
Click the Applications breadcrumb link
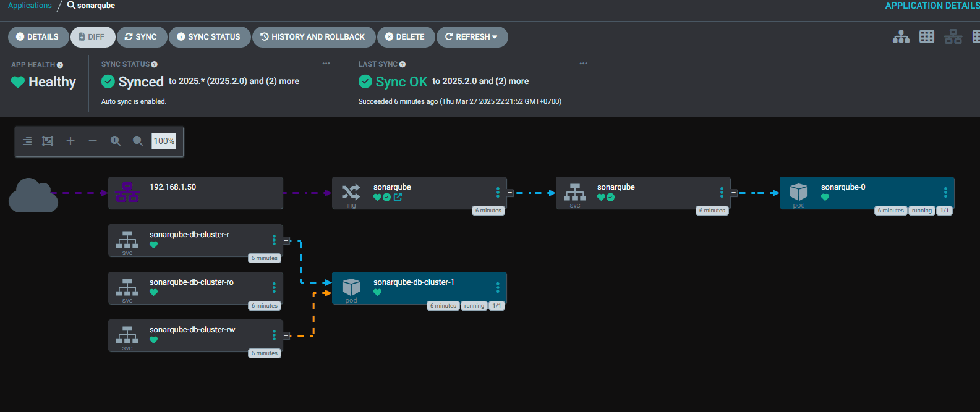30,6
